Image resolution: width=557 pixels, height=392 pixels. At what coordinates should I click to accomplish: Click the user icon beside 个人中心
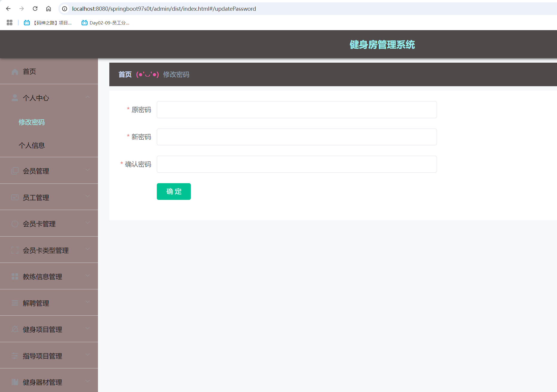click(x=15, y=98)
